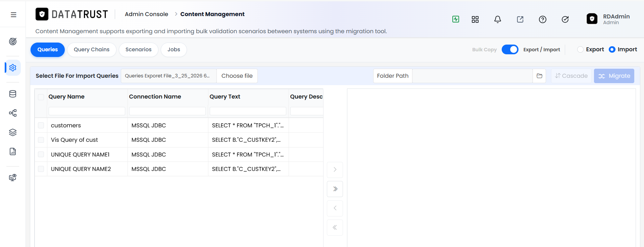This screenshot has width=644, height=247.
Task: Check the Vis Query of cust checkbox
Action: [x=41, y=140]
